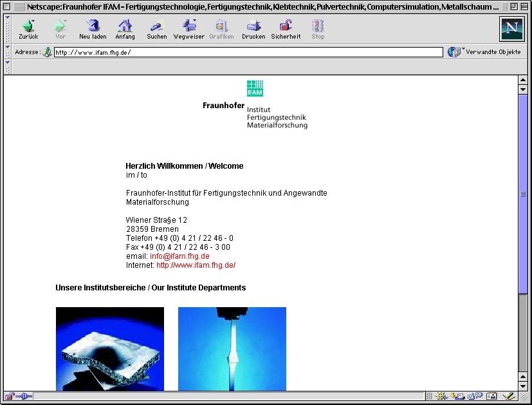
Task: Collapse the navigation toolbar triangle
Action: pyautogui.click(x=7, y=17)
